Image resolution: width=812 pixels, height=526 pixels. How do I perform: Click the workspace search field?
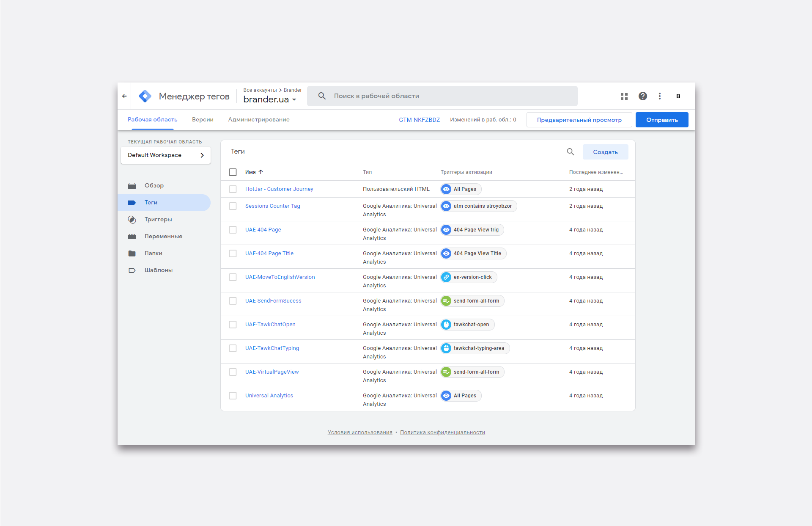pyautogui.click(x=442, y=96)
